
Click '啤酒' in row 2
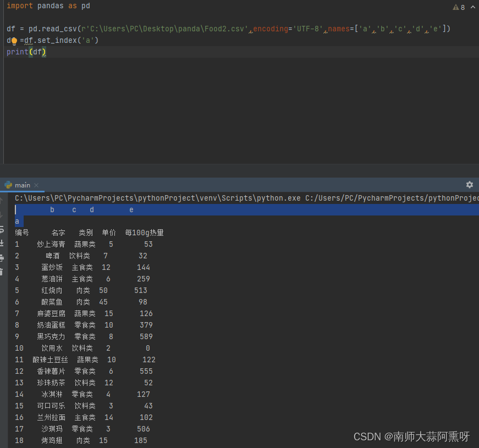(x=53, y=256)
